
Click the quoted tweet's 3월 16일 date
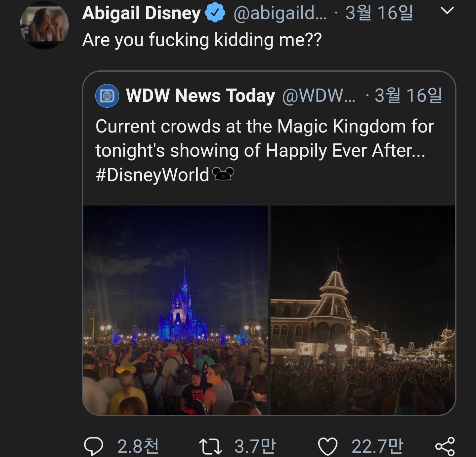coord(408,95)
